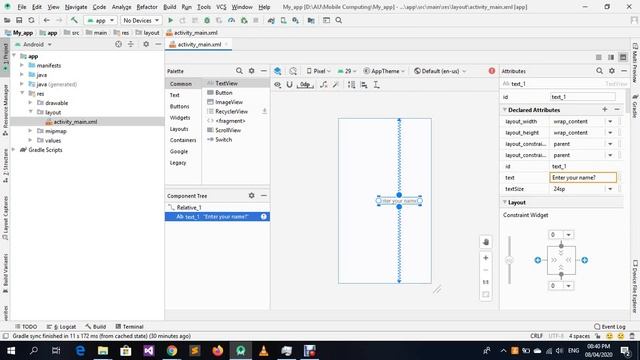Image resolution: width=640 pixels, height=360 pixels.
Task: Open the Pixel device dropdown
Action: 318,71
